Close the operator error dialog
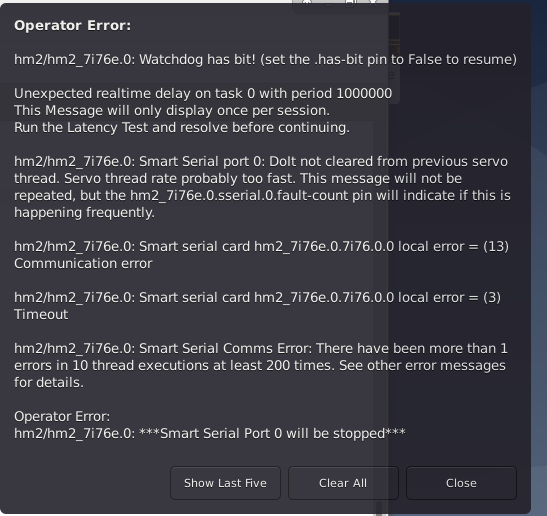 click(x=461, y=483)
